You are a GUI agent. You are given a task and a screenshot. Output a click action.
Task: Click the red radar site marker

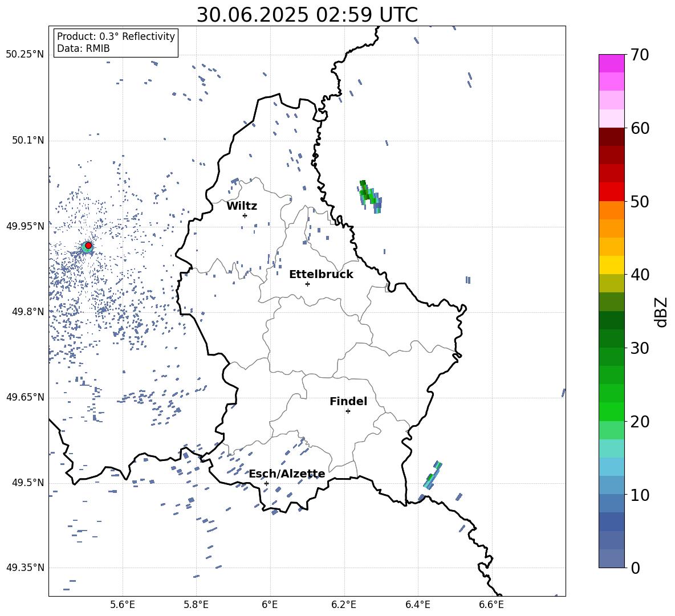pyautogui.click(x=88, y=246)
